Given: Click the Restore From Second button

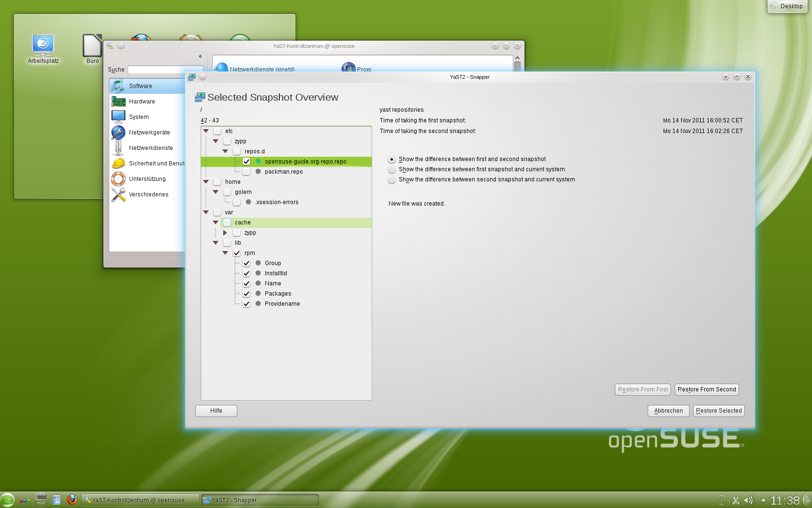Looking at the screenshot, I should [x=706, y=389].
